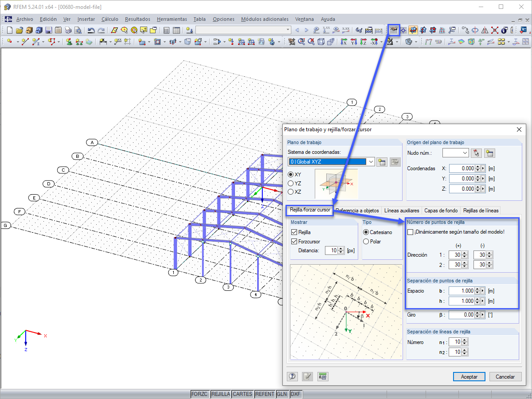The height and width of the screenshot is (399, 532).
Task: Open Sistema de coordenadas dropdown
Action: [x=371, y=162]
